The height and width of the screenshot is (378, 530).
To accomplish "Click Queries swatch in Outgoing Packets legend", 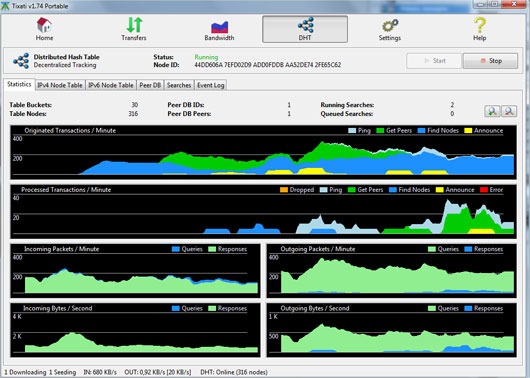I will click(x=432, y=249).
